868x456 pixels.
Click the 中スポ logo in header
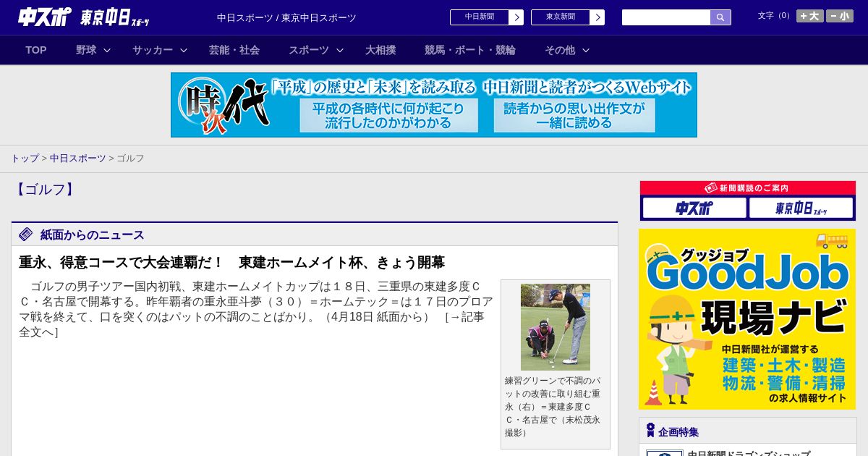[44, 17]
